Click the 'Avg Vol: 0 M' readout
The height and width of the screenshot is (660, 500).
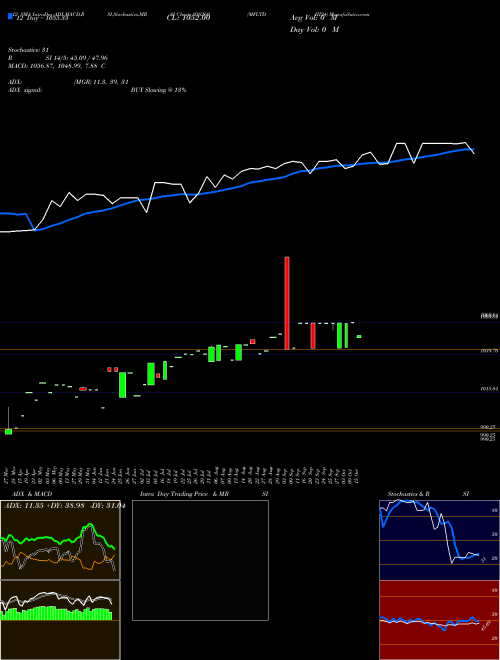(x=314, y=18)
